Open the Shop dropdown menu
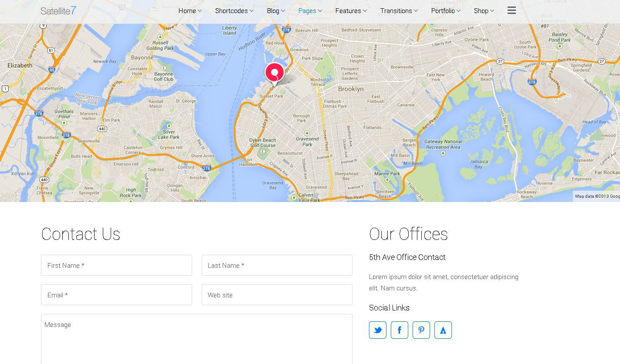Viewport: 620px width, 364px height. pyautogui.click(x=484, y=11)
